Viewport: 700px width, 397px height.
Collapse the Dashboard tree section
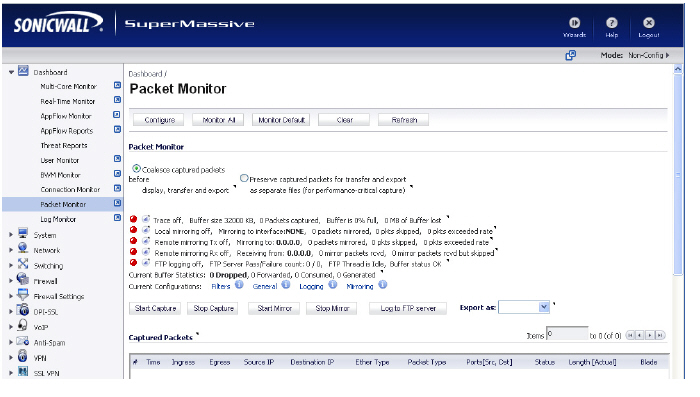click(12, 72)
